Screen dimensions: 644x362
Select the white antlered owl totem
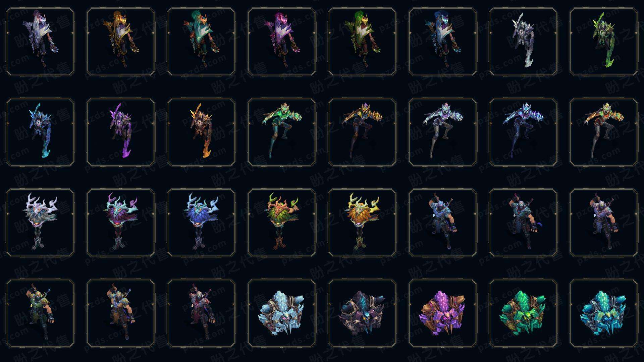point(40,223)
